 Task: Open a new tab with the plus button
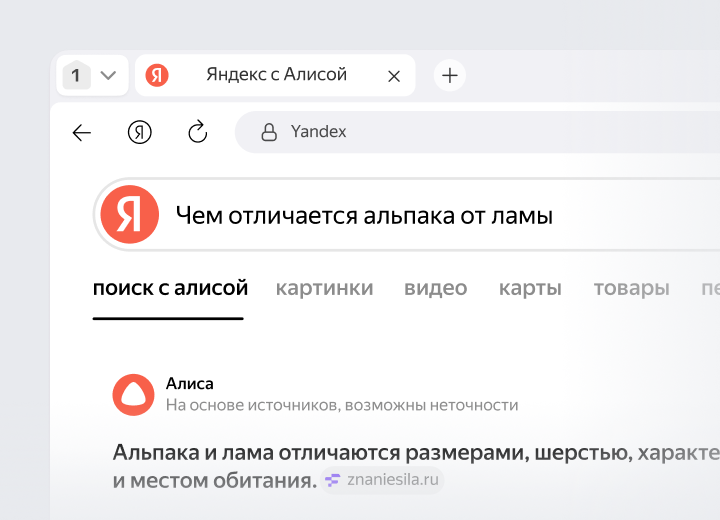click(450, 75)
